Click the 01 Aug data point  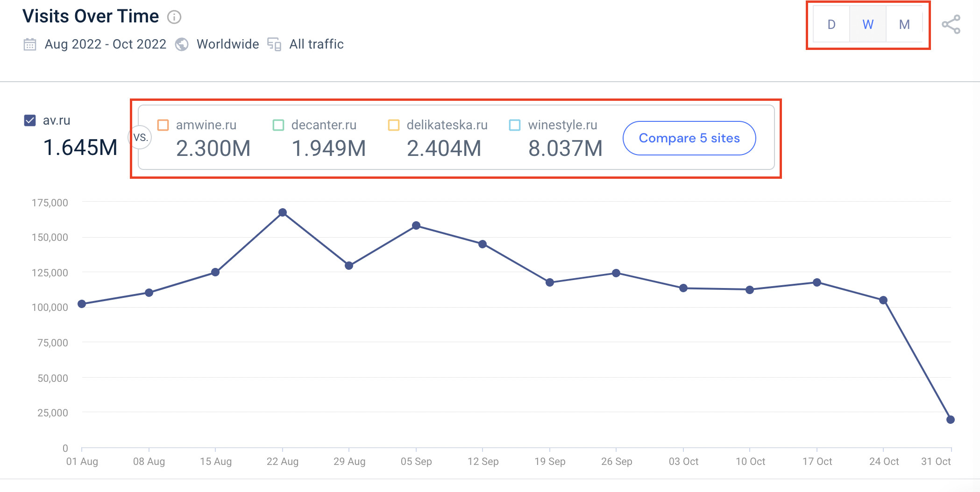[82, 304]
